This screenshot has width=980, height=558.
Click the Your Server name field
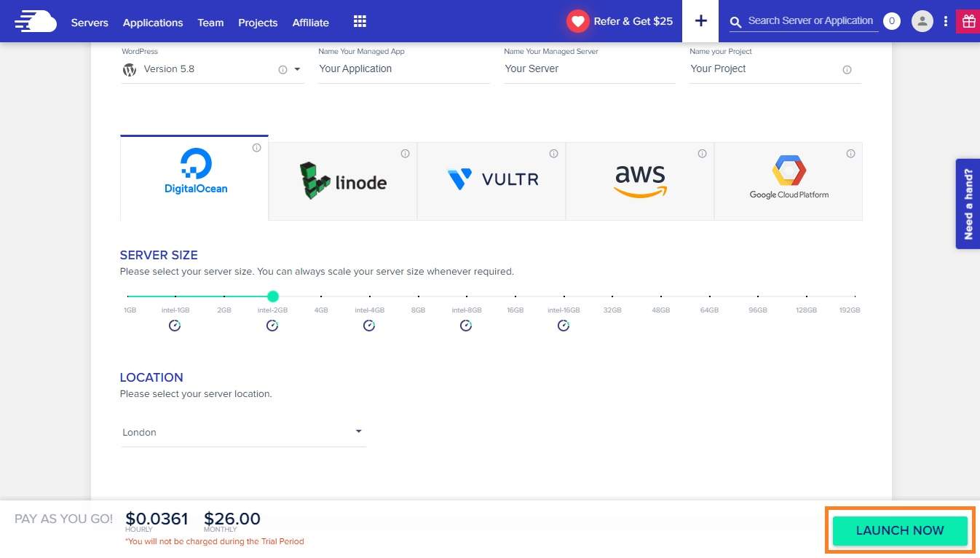click(x=589, y=69)
